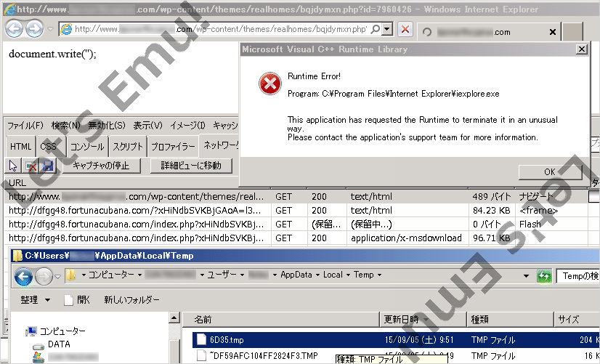Select the 6D35.tmp file
600x364 pixels.
(396, 340)
